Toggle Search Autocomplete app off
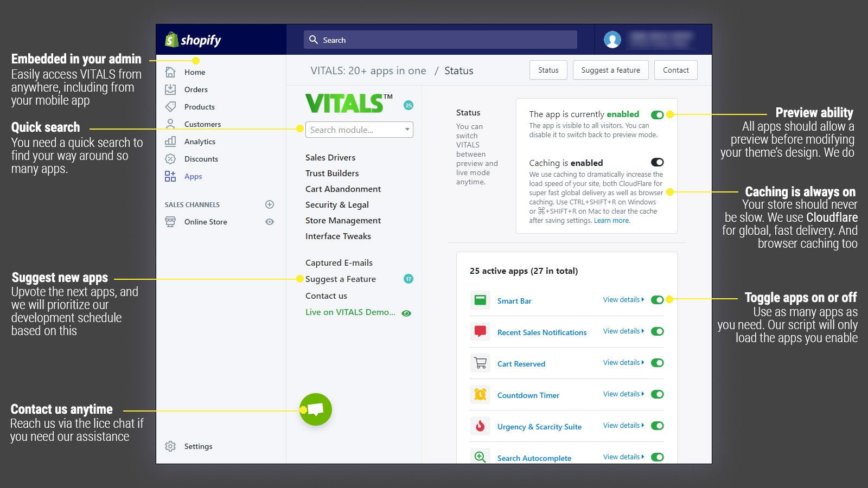 657,457
